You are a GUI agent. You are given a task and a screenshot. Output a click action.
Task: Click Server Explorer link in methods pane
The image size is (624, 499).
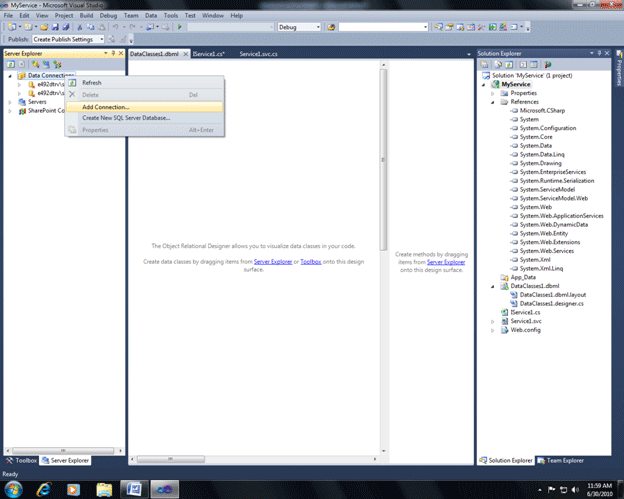[446, 262]
